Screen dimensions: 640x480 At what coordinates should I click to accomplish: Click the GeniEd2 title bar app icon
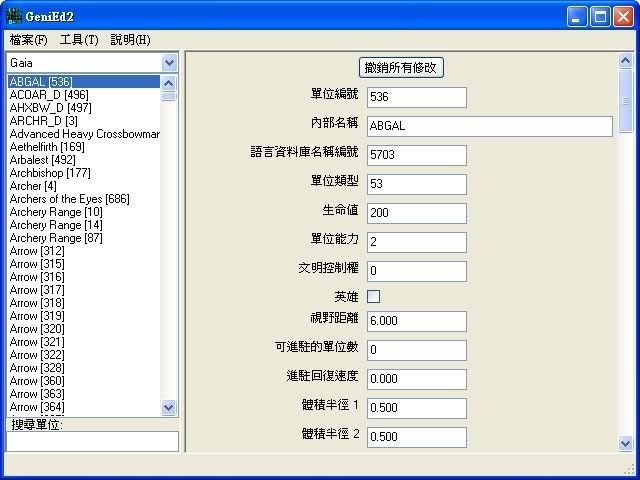click(x=13, y=16)
